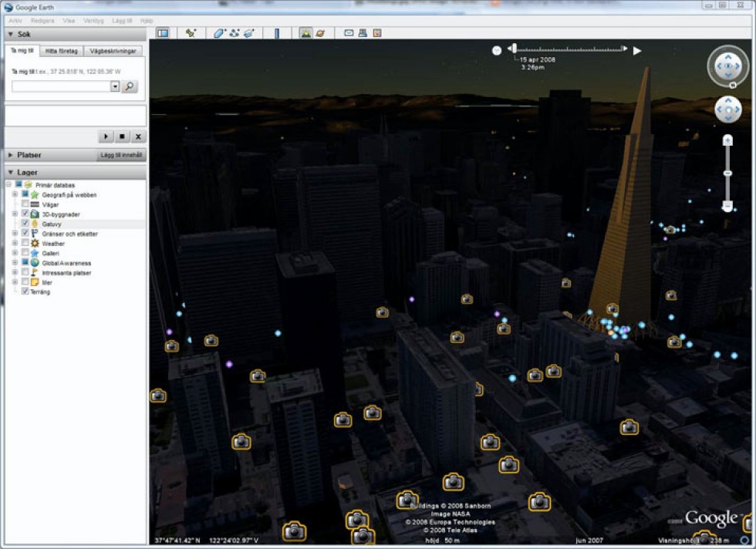Collapse the Primär databas tree node
Image resolution: width=756 pixels, height=549 pixels.
click(8, 184)
